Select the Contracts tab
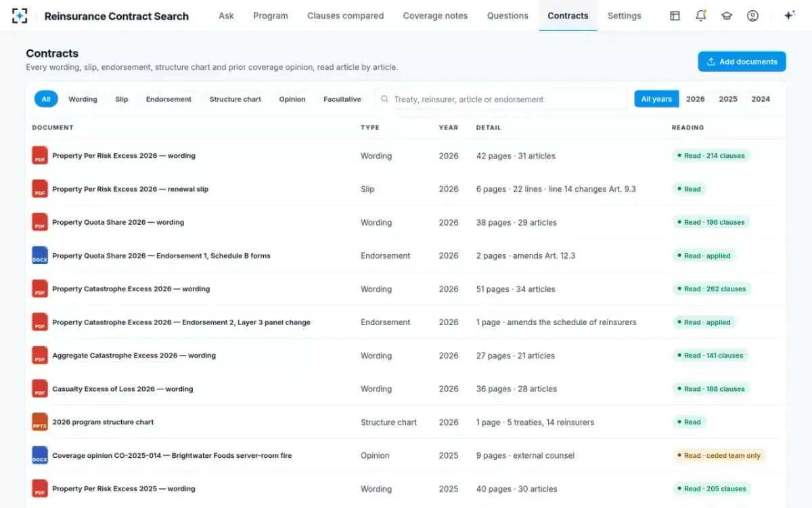 pos(568,16)
